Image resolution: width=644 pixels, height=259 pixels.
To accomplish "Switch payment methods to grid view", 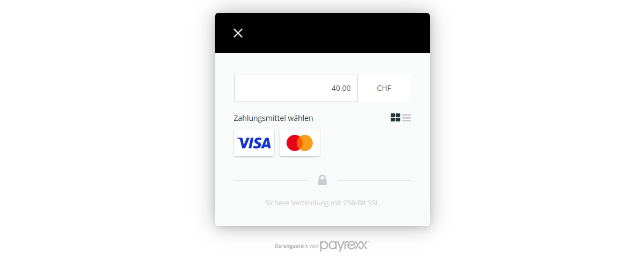I will pyautogui.click(x=396, y=118).
